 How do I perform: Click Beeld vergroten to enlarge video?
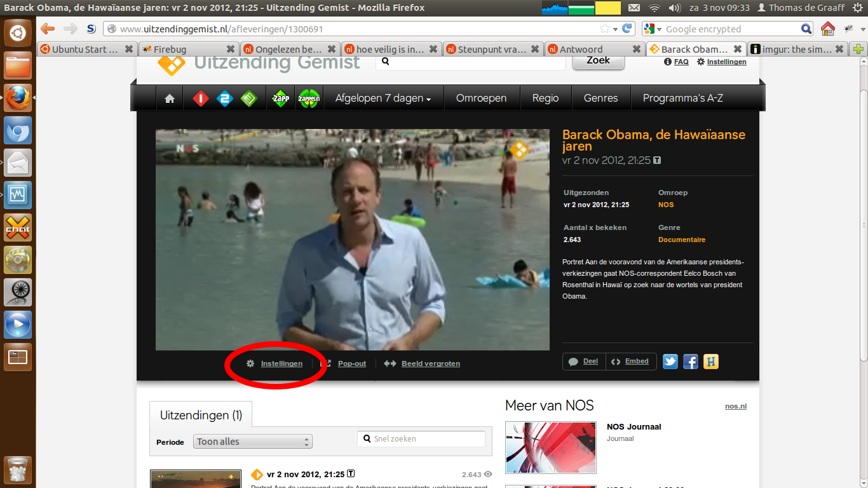tap(431, 363)
